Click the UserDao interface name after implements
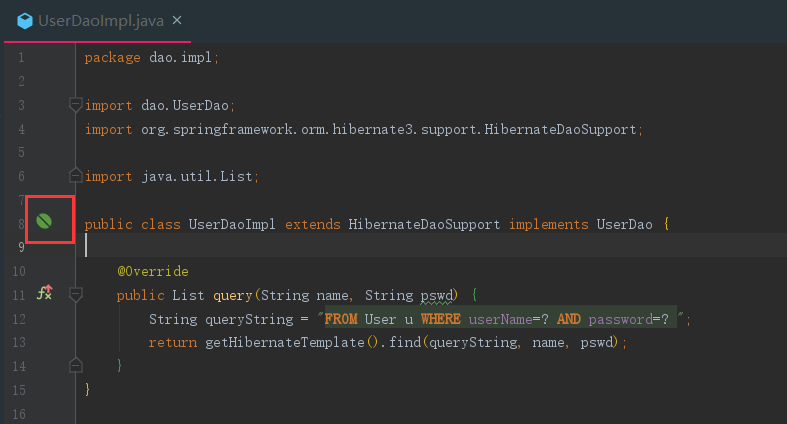The image size is (787, 424). tap(624, 224)
